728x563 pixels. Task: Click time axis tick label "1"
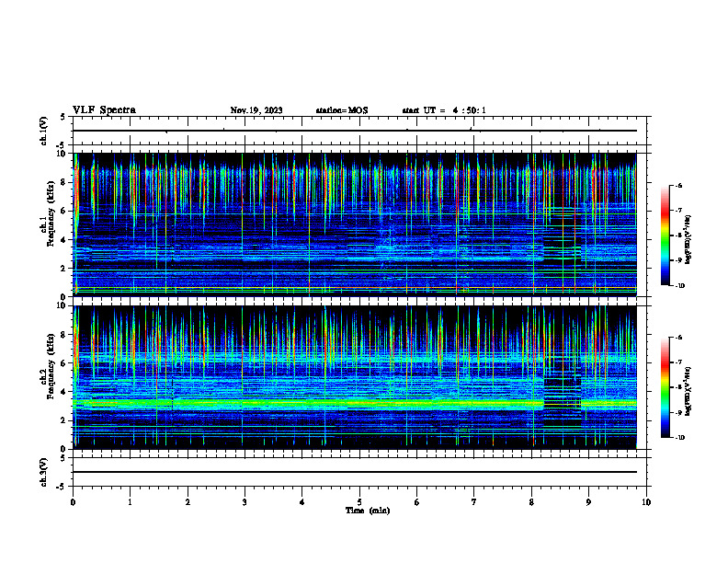point(130,502)
